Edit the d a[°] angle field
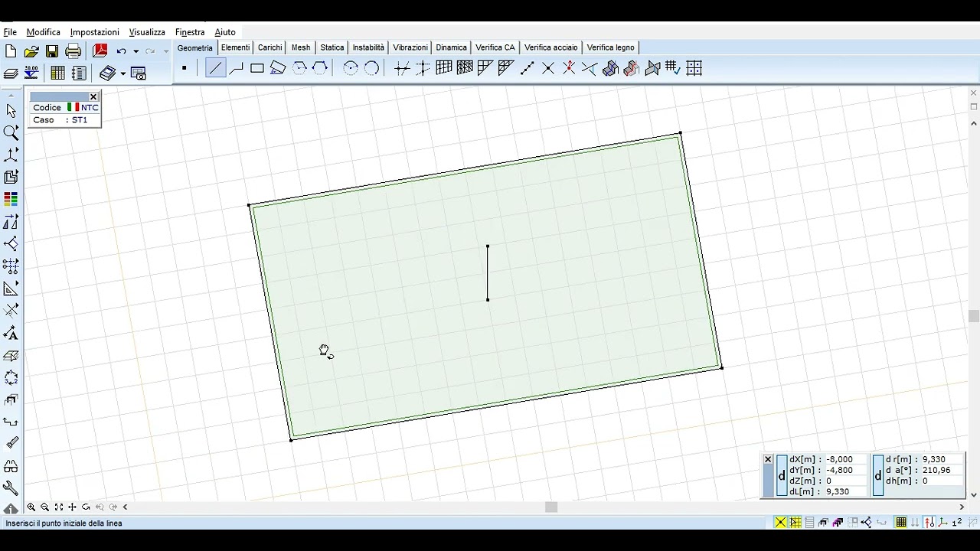 coord(942,470)
